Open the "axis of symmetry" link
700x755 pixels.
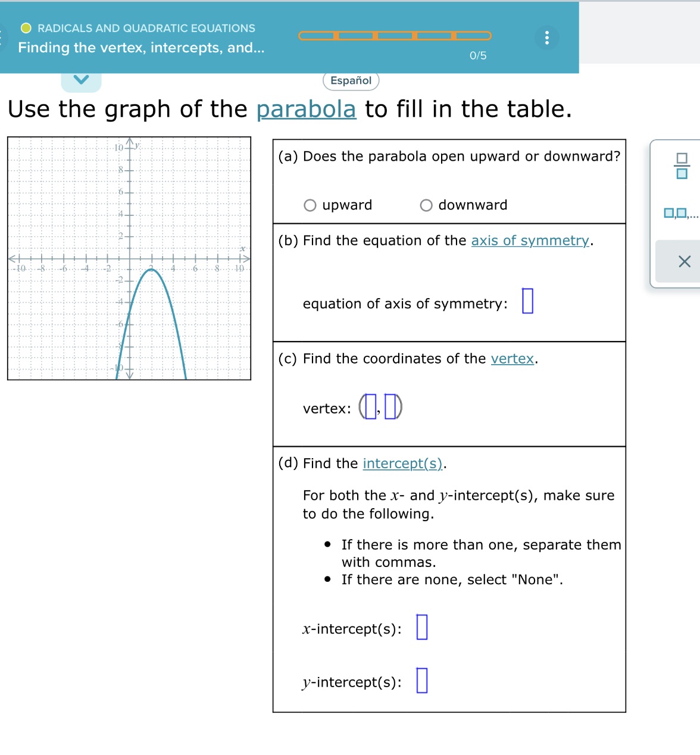point(530,240)
